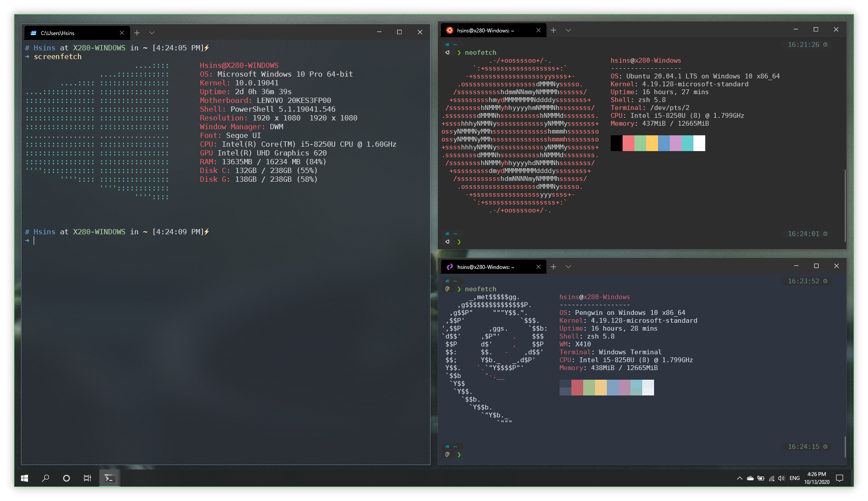
Task: Minimize the Ubuntu terminal window
Action: click(x=796, y=29)
